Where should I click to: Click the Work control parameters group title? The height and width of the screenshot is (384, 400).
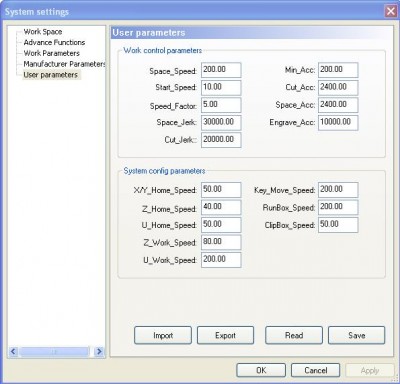(163, 50)
